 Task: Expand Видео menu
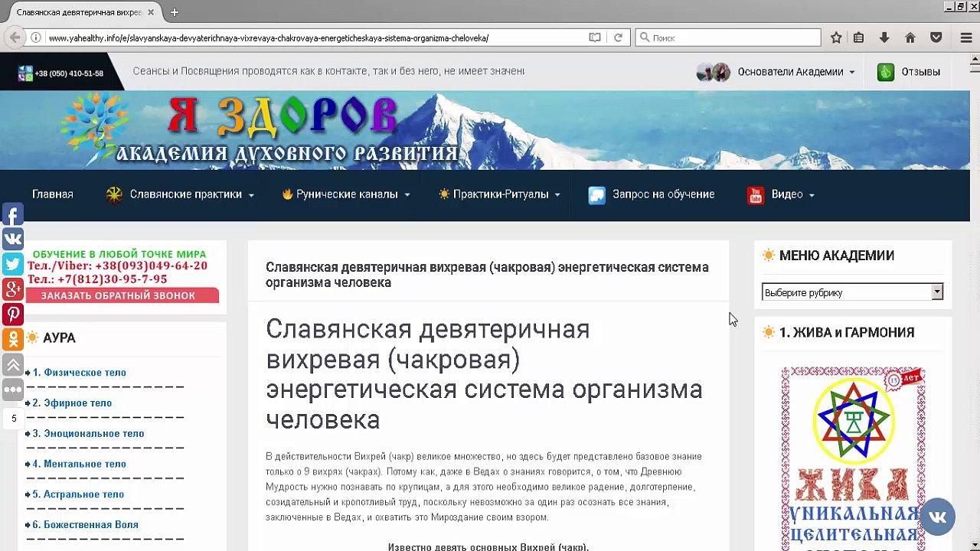click(781, 194)
